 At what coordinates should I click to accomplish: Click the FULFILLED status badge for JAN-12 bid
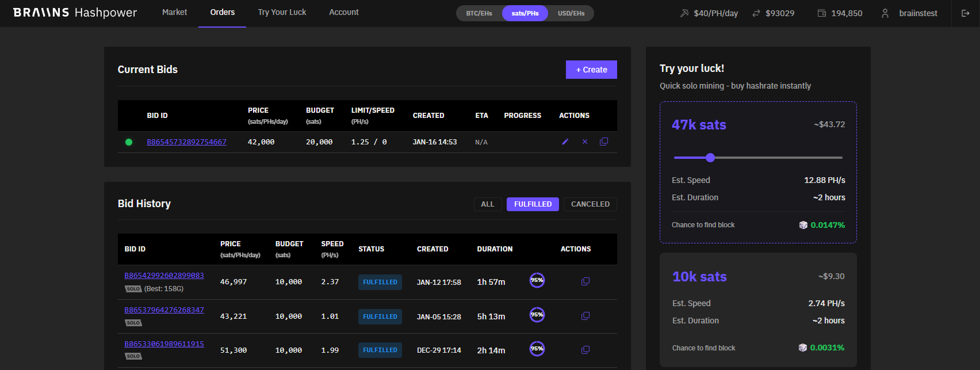tap(380, 282)
